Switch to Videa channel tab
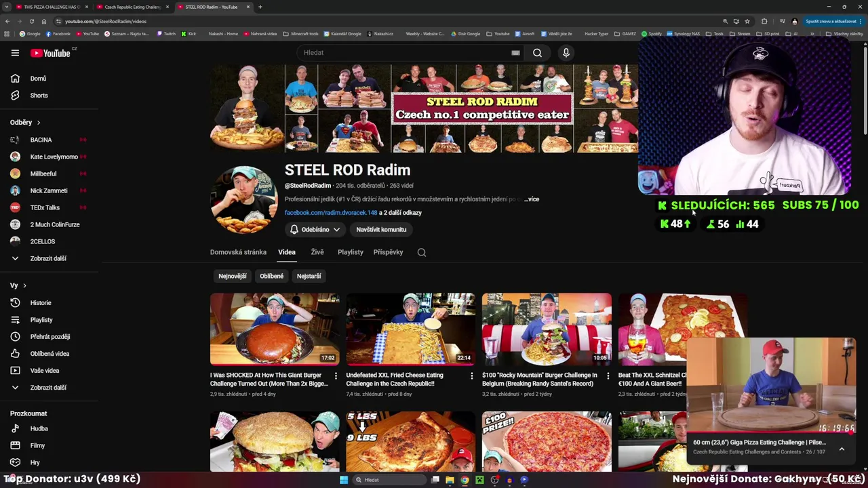This screenshot has width=868, height=488. point(287,252)
